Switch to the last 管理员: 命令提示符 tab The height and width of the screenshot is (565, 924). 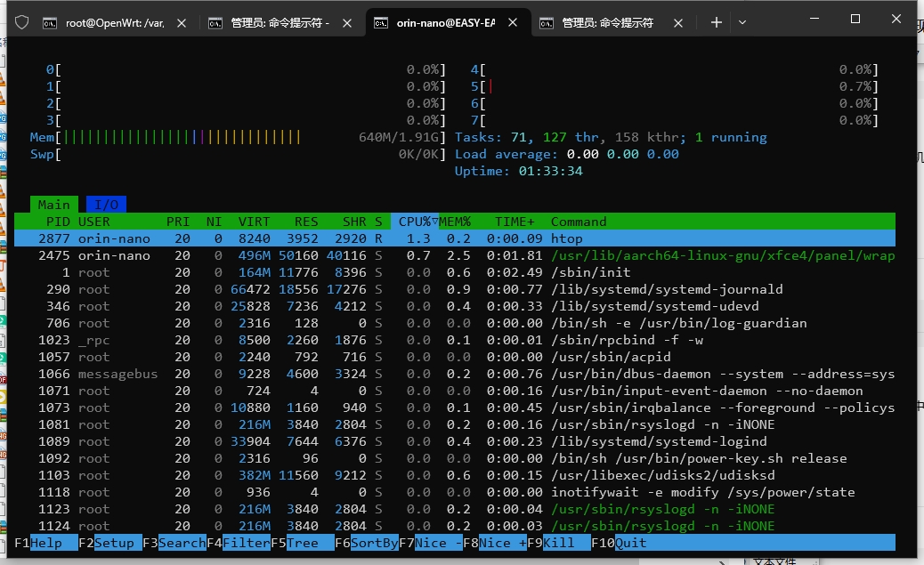click(607, 23)
